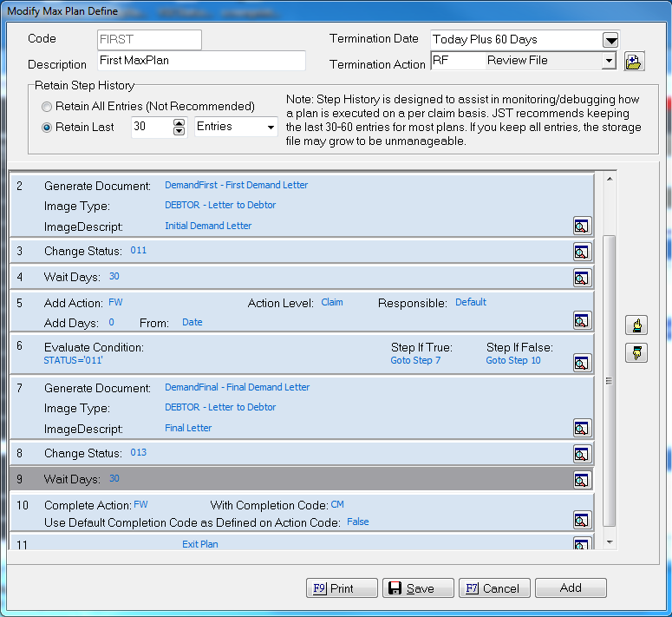Click the lookup icon beside Termination Action
This screenshot has width=672, height=617.
[633, 62]
